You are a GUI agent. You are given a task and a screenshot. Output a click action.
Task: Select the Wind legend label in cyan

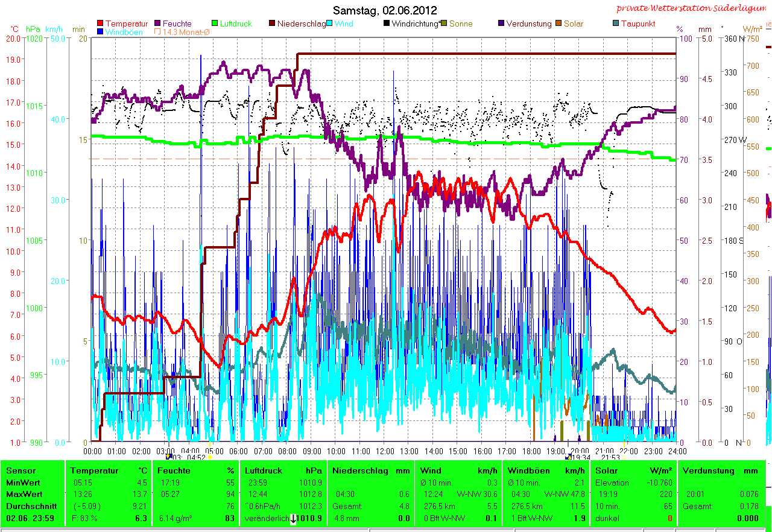tap(344, 24)
